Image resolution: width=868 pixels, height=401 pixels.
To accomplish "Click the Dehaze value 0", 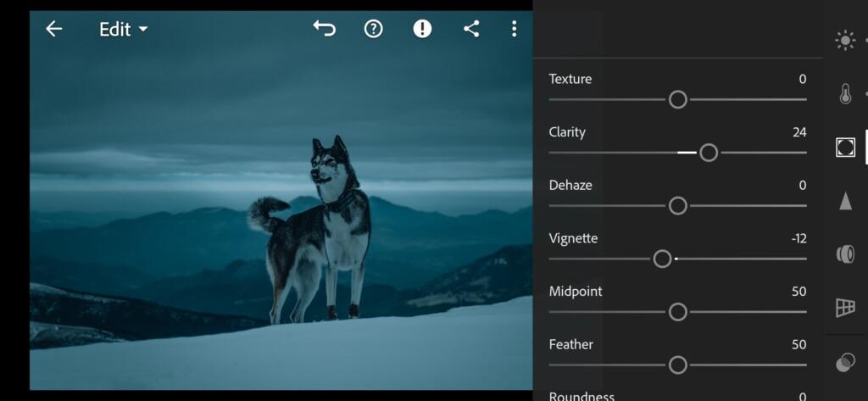I will point(803,186).
